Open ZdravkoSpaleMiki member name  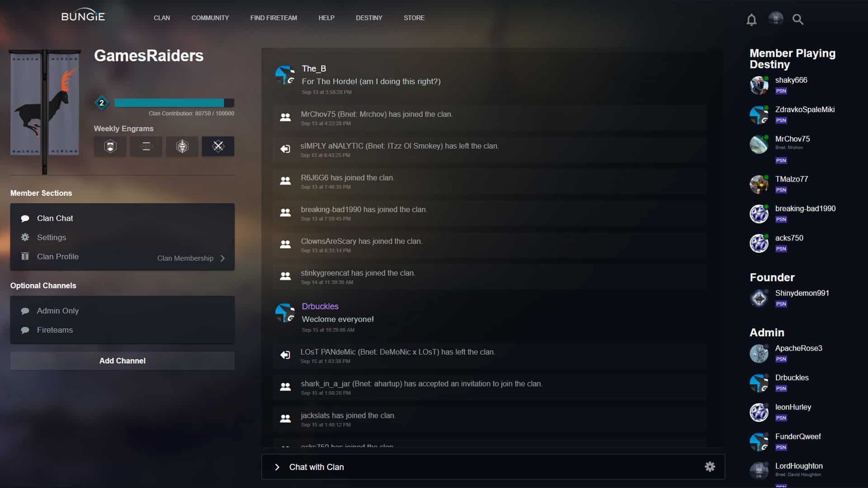pos(805,110)
